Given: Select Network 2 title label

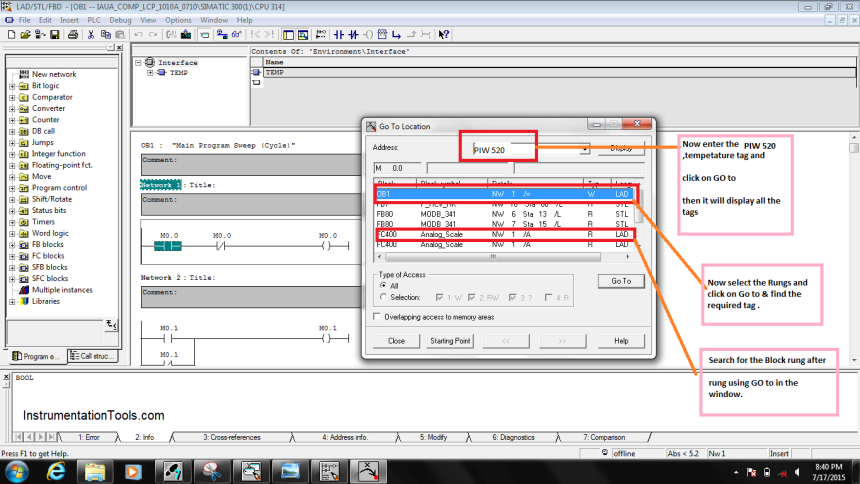Looking at the screenshot, I should tap(178, 278).
